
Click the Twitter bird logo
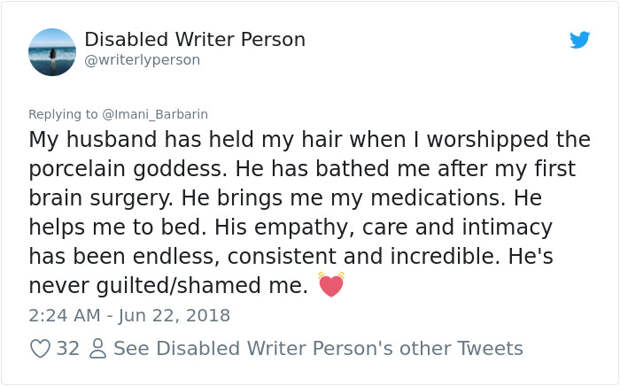pyautogui.click(x=580, y=40)
